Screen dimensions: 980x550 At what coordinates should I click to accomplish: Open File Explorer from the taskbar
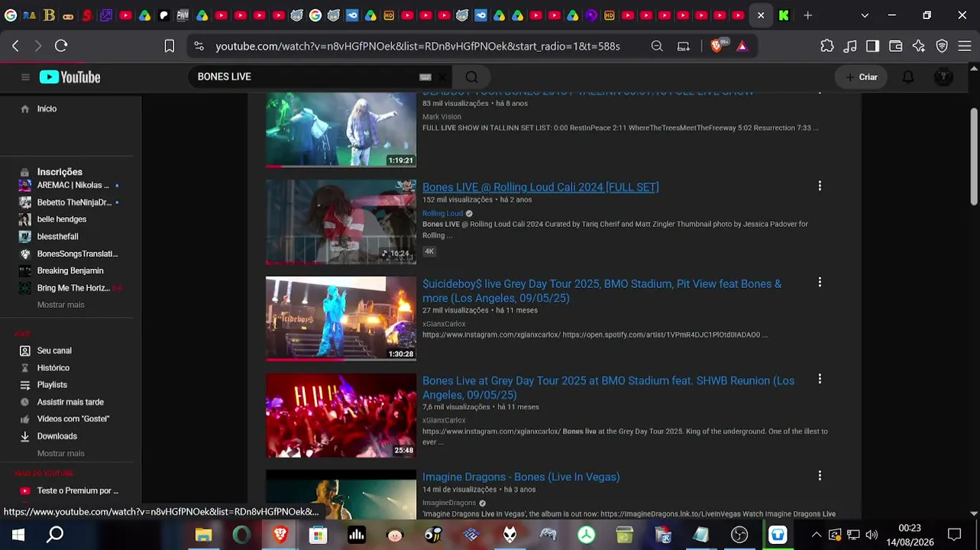click(203, 535)
